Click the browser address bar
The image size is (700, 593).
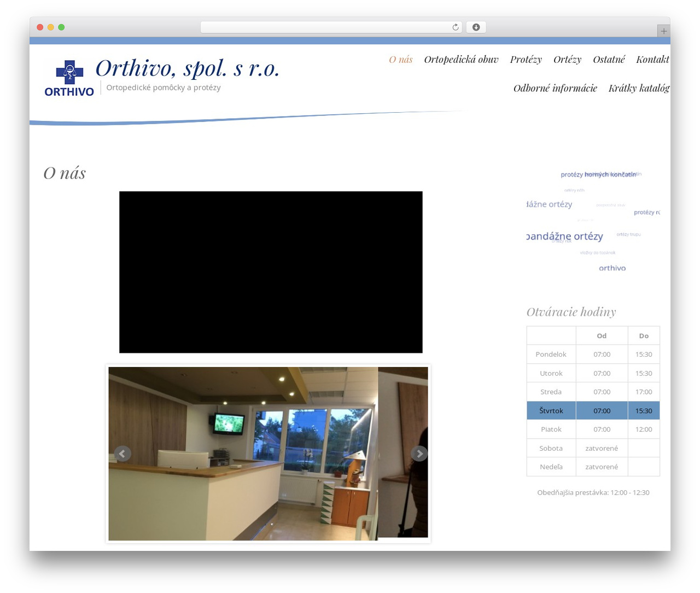331,27
